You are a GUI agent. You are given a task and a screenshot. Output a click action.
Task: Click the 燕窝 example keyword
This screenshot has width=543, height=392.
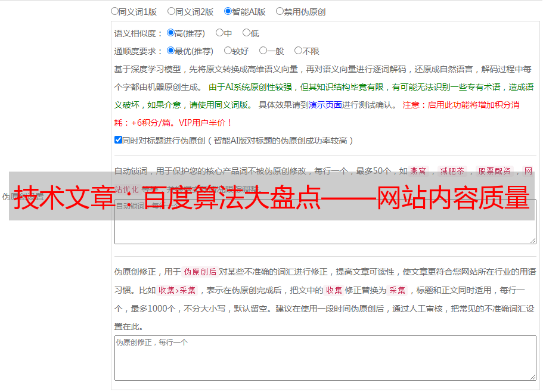tap(418, 171)
